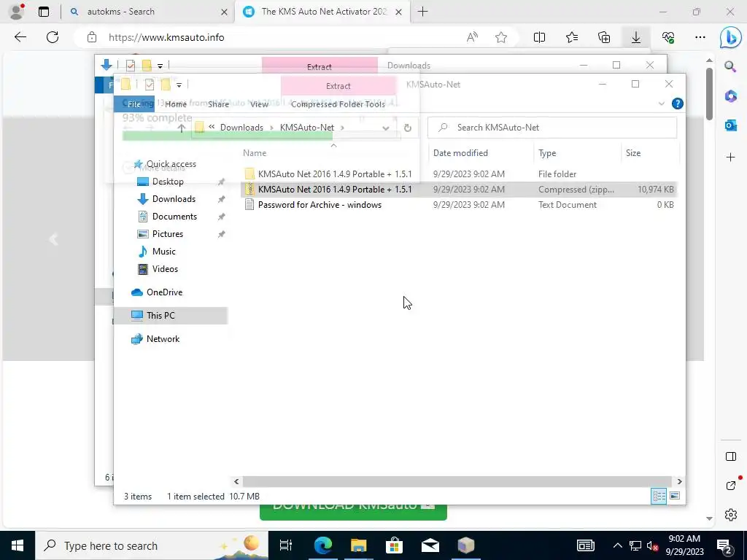Select Password for Archive text file
This screenshot has width=747, height=560.
pyautogui.click(x=459, y=205)
